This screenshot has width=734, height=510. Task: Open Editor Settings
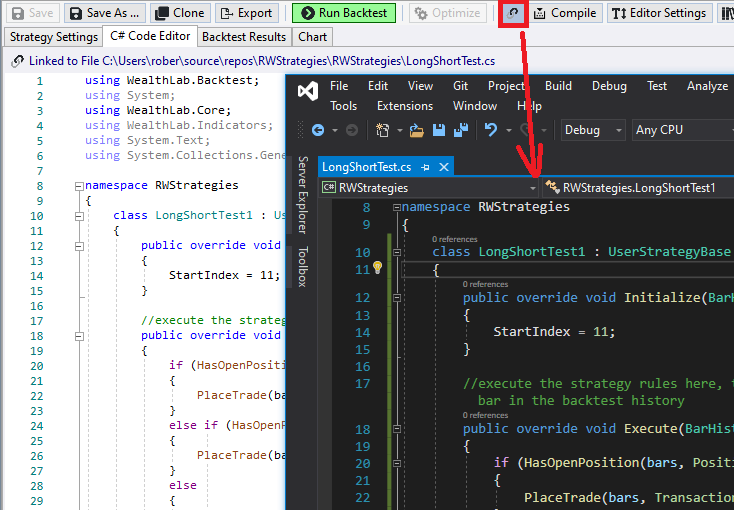pyautogui.click(x=659, y=13)
